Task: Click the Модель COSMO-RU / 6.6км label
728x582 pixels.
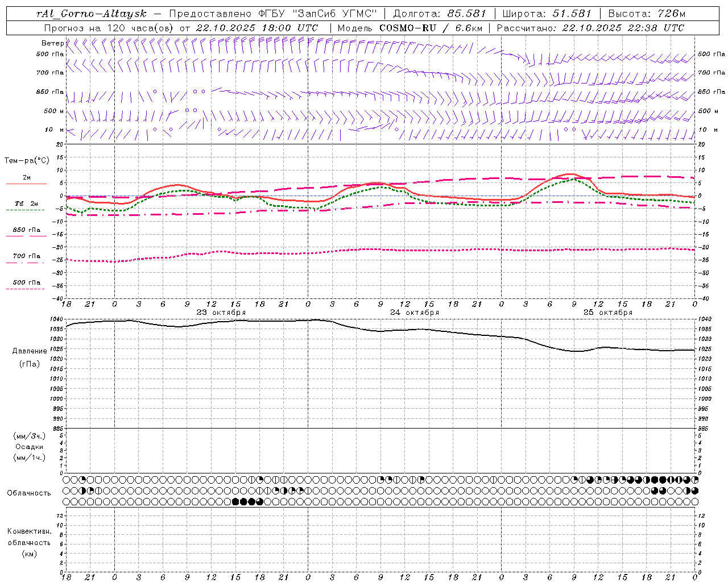Action: (410, 28)
